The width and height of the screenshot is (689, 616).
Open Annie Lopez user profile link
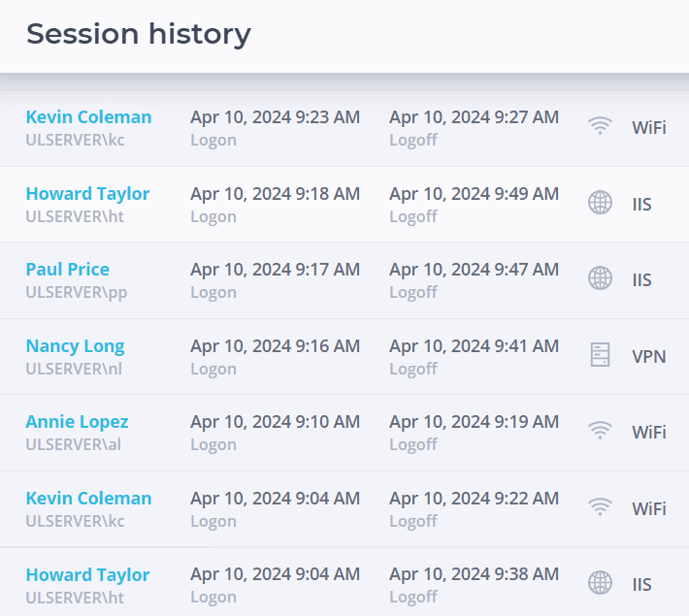(78, 422)
